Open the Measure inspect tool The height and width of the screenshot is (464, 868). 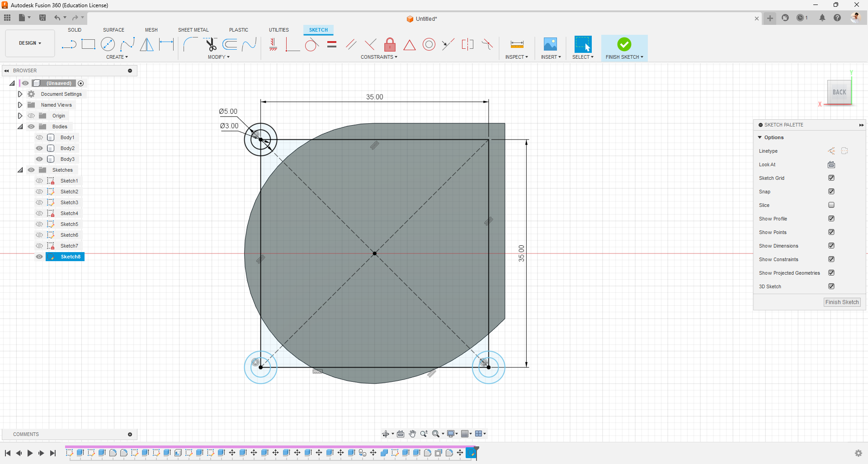pos(517,44)
